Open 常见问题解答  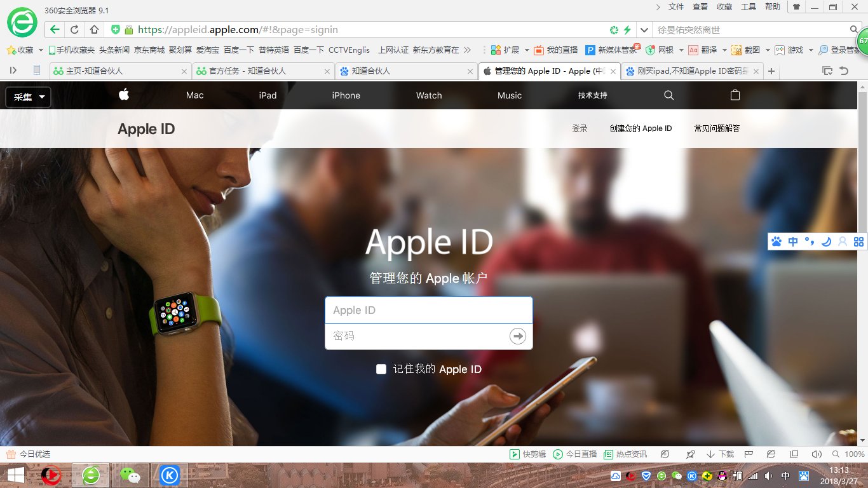coord(716,128)
